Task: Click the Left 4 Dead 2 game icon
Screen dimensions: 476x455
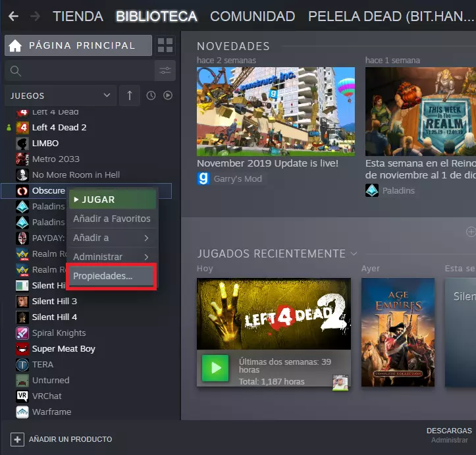Action: (x=22, y=128)
